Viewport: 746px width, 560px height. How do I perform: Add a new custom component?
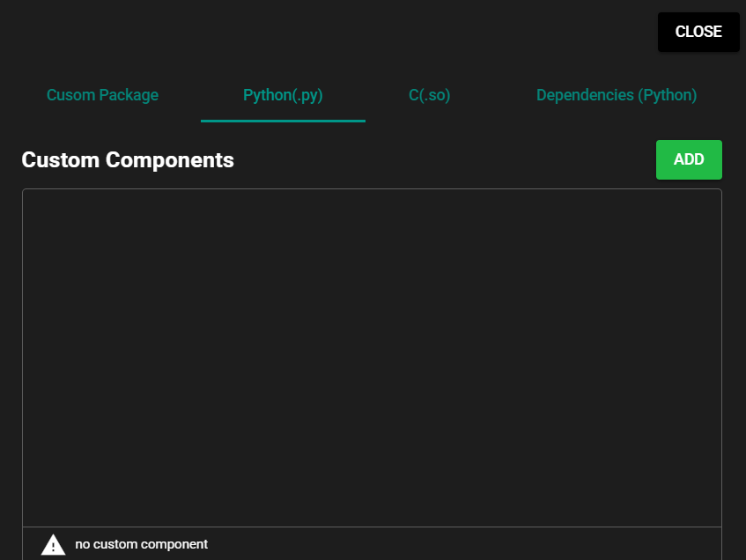click(688, 159)
